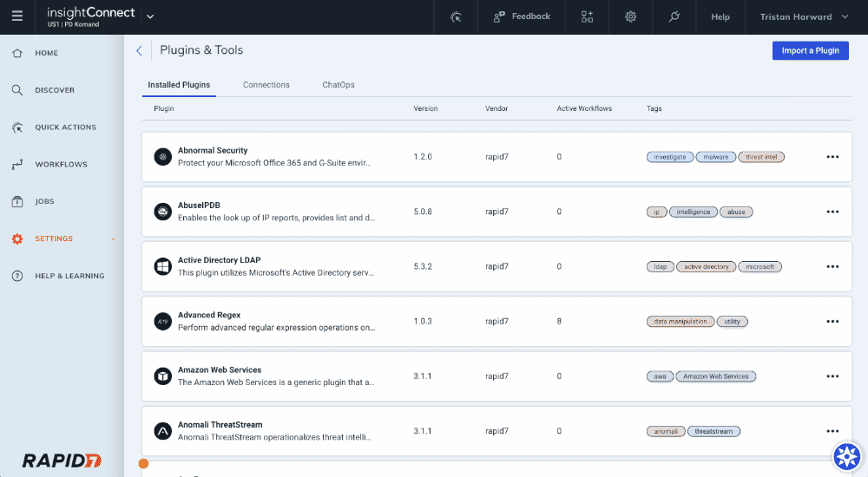Open Active Directory LDAP more options menu
868x477 pixels.
832,266
